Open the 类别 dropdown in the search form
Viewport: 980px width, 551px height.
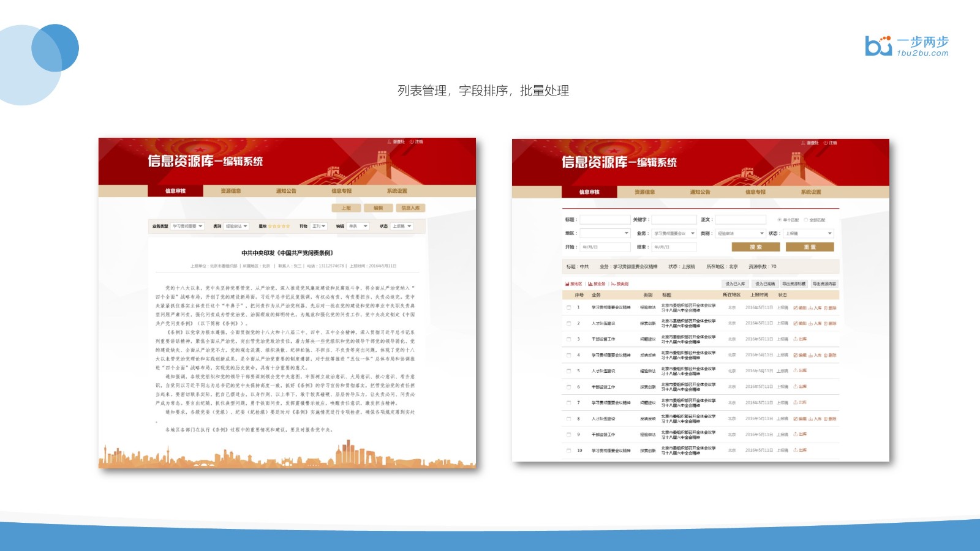741,233
